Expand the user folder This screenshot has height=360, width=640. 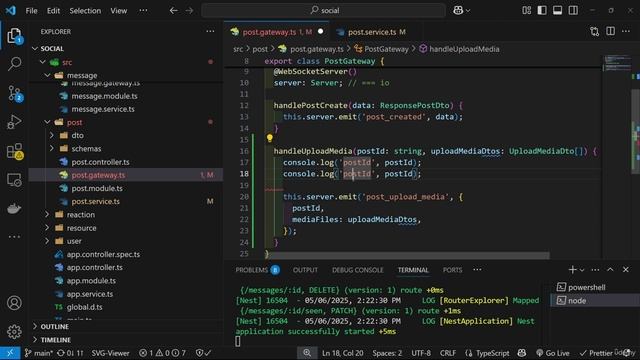(47, 241)
